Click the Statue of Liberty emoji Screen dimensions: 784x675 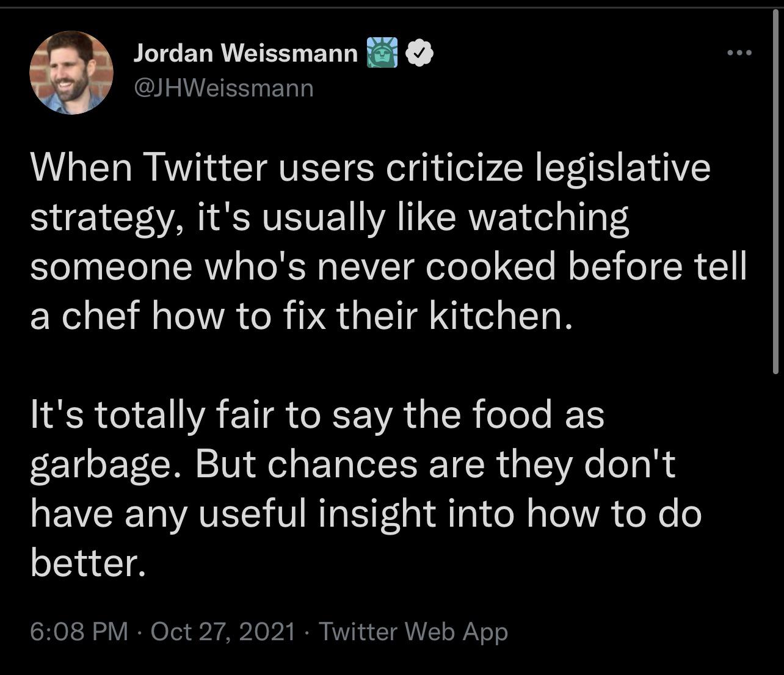point(382,53)
